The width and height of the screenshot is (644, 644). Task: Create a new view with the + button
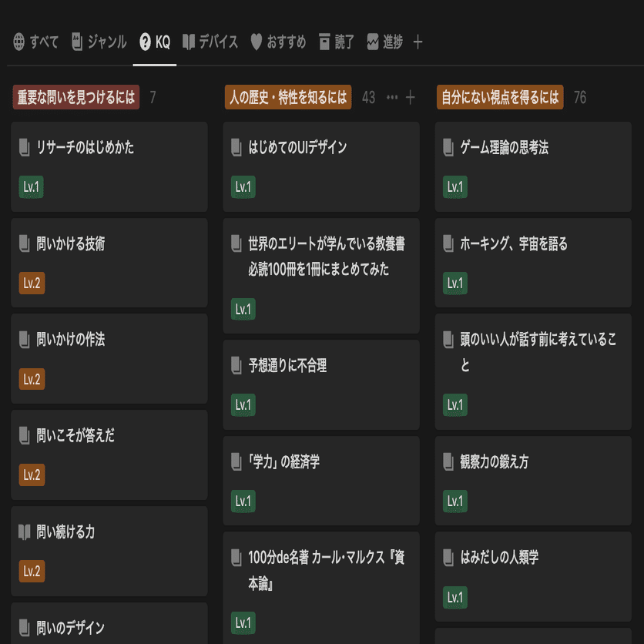click(x=417, y=43)
